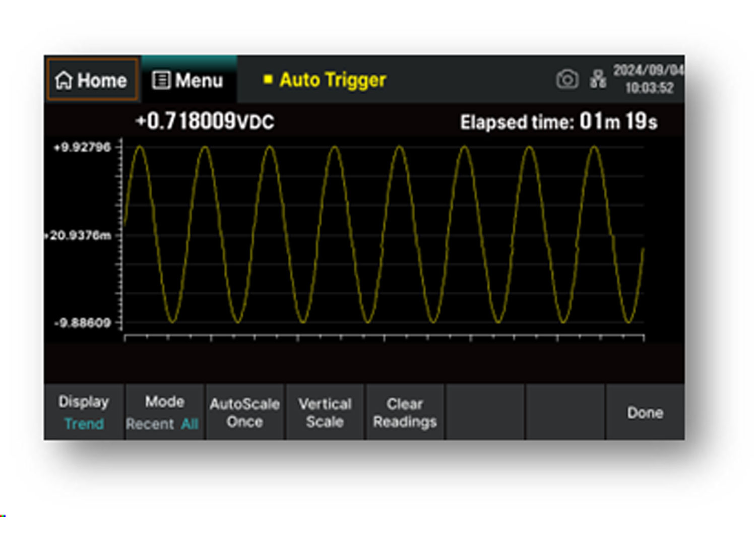The image size is (756, 534).
Task: Click the LAN network status icon
Action: (598, 80)
